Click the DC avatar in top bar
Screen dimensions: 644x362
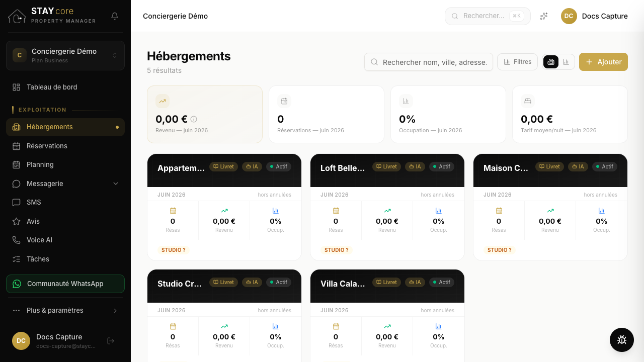[569, 16]
